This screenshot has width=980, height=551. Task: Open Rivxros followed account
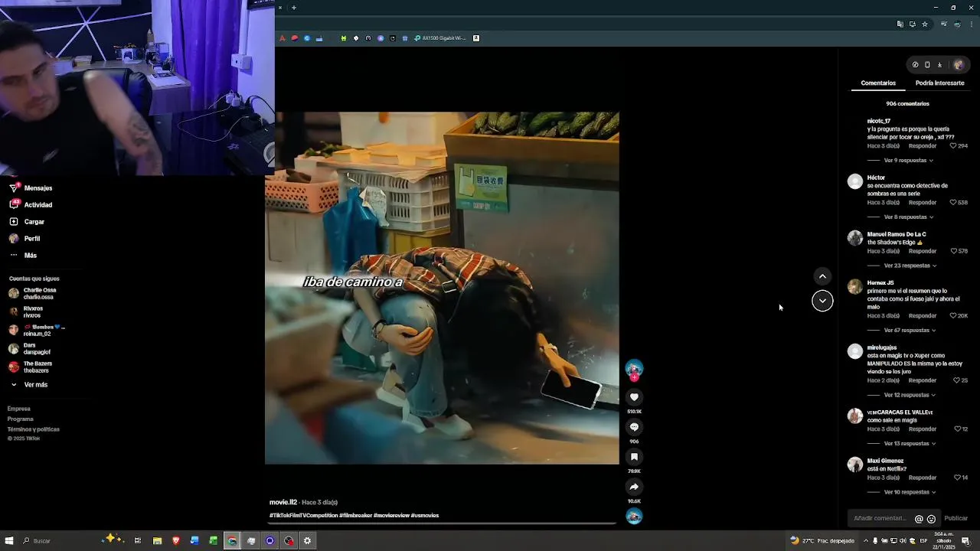pos(26,312)
